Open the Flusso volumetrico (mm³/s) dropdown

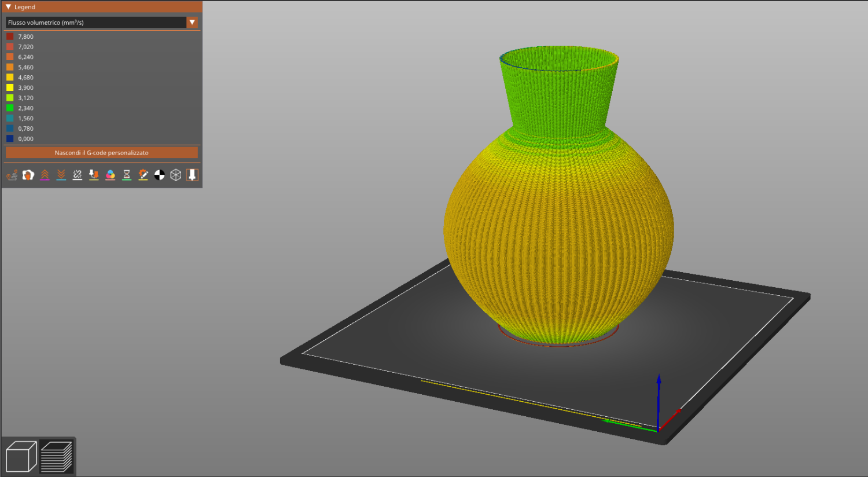click(102, 22)
